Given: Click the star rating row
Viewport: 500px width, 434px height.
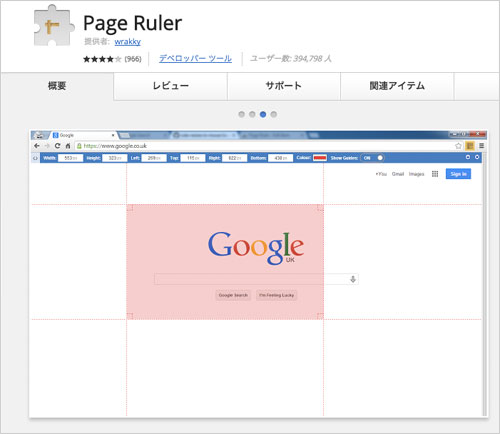Looking at the screenshot, I should (102, 59).
